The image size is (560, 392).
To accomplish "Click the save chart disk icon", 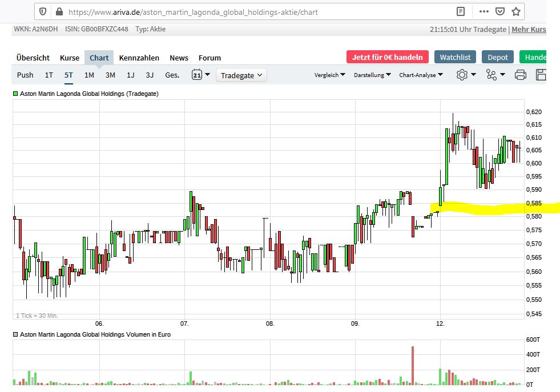I will click(x=541, y=75).
